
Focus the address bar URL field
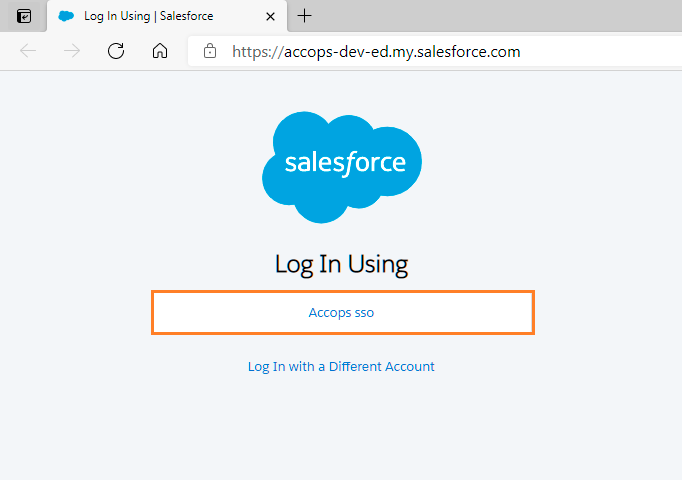pos(450,51)
